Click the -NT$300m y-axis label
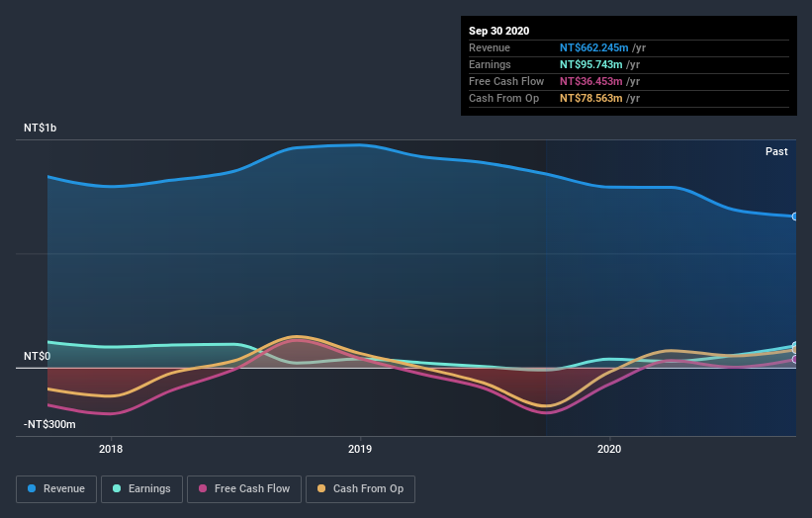Screen dimensions: 812x518 coord(49,424)
